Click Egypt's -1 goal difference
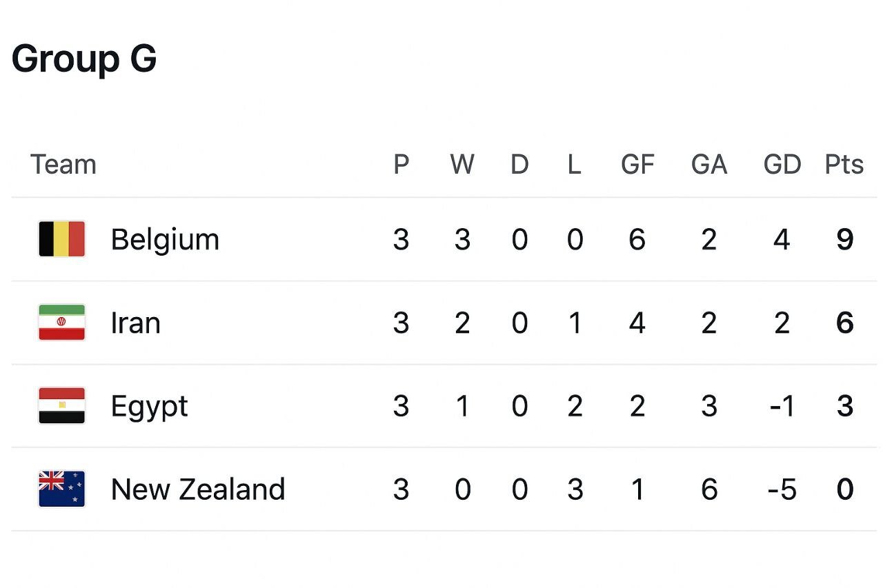The width and height of the screenshot is (883, 588). 782,407
